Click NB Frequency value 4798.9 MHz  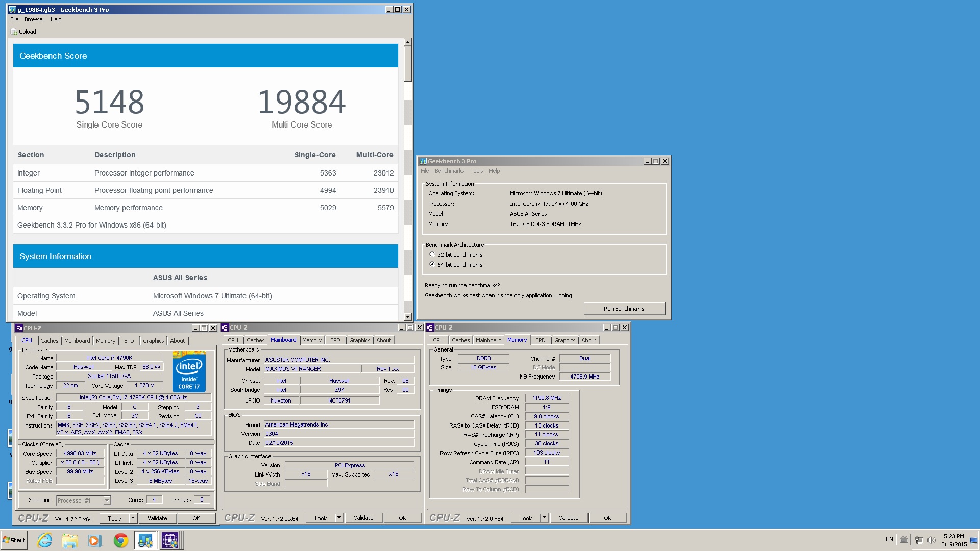click(585, 377)
